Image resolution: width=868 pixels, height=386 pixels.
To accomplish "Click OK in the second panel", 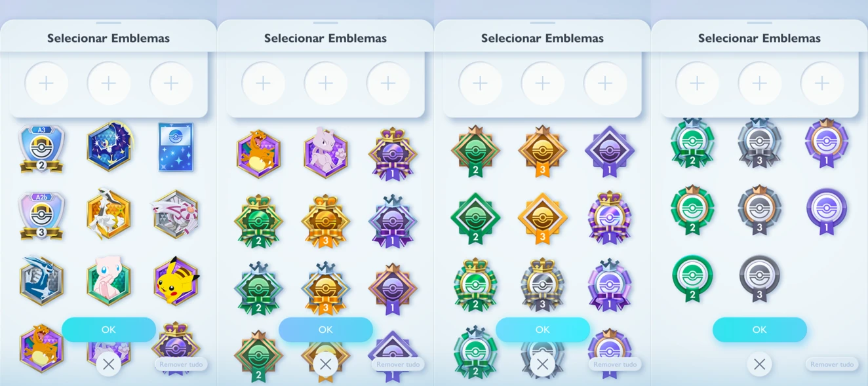I will tap(326, 330).
